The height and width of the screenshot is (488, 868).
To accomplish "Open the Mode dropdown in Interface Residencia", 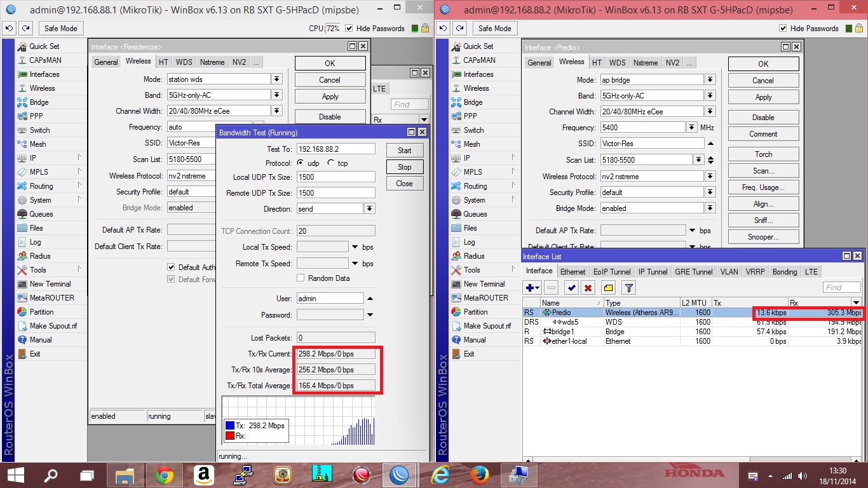I will click(277, 79).
